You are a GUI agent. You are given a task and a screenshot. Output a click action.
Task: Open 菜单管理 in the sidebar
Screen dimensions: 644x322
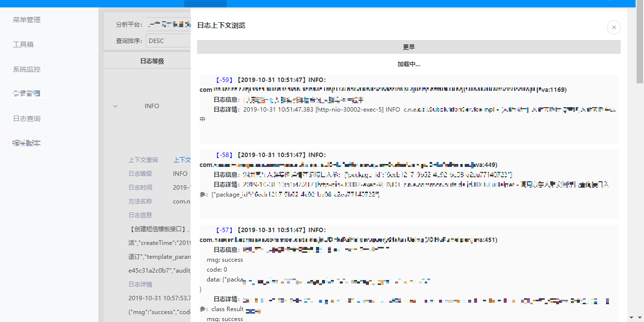tap(27, 20)
